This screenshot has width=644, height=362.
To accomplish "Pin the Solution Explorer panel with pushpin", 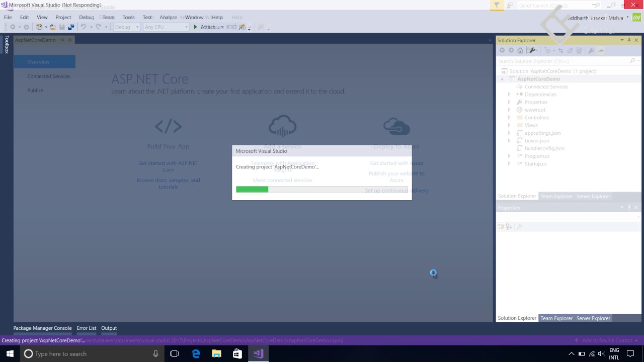I will coord(629,40).
